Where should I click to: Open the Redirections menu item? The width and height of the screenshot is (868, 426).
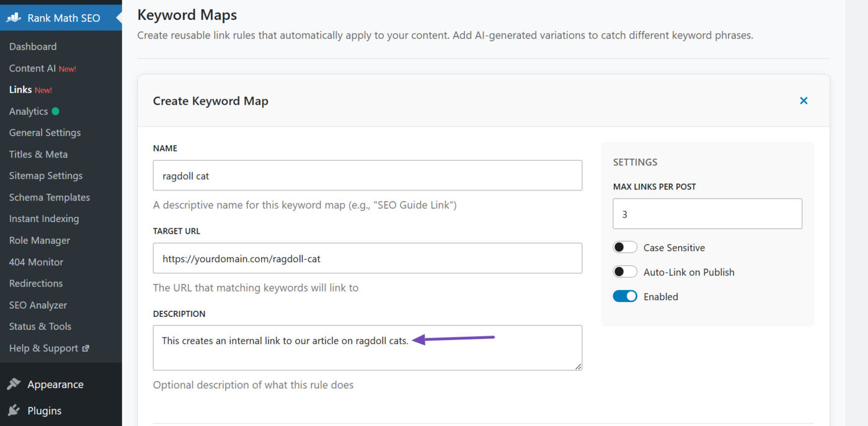coord(36,283)
